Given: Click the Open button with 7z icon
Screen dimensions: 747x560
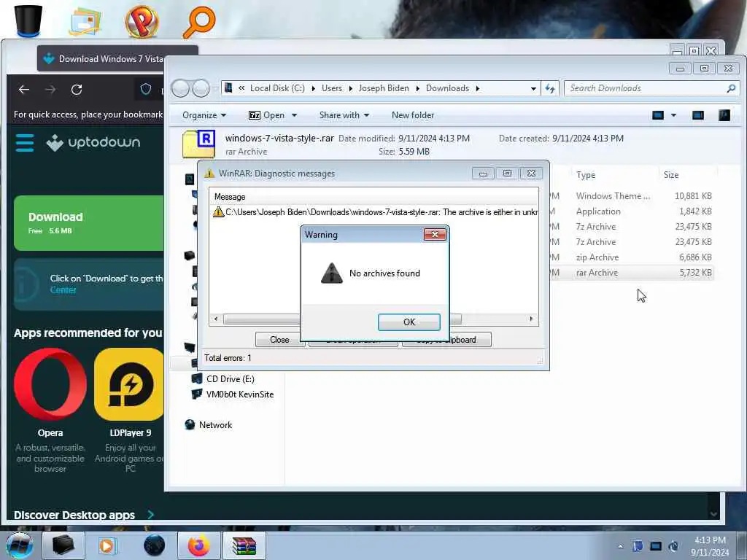Looking at the screenshot, I should click(267, 115).
